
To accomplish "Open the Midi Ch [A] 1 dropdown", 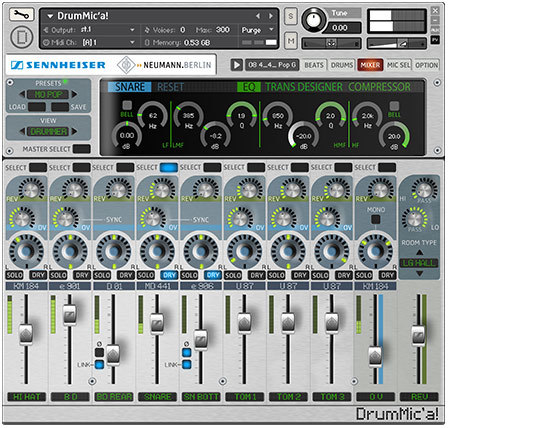I will 132,42.
